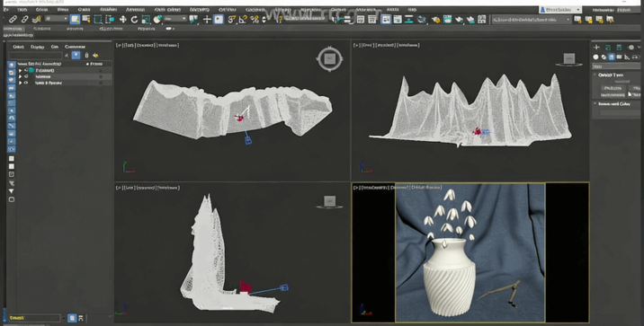Image resolution: width=644 pixels, height=326 pixels.
Task: Click the ViewCube in the Left viewport
Action: tap(329, 202)
